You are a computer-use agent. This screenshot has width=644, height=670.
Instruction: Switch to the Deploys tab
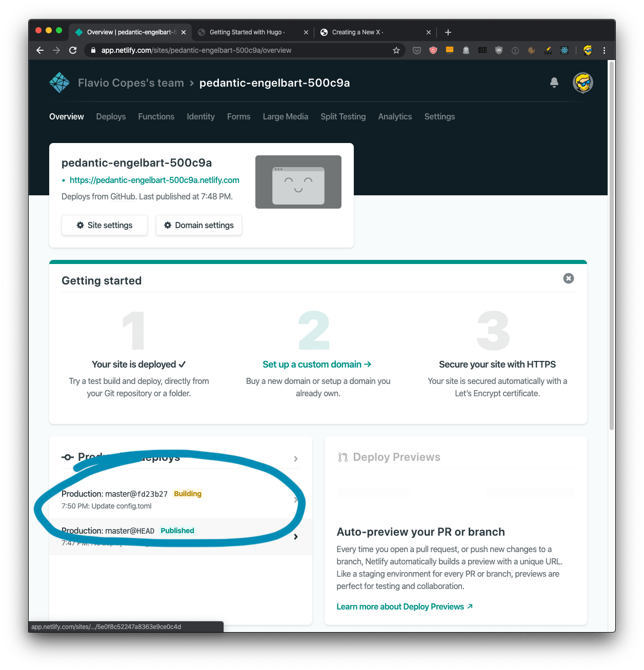click(x=111, y=116)
